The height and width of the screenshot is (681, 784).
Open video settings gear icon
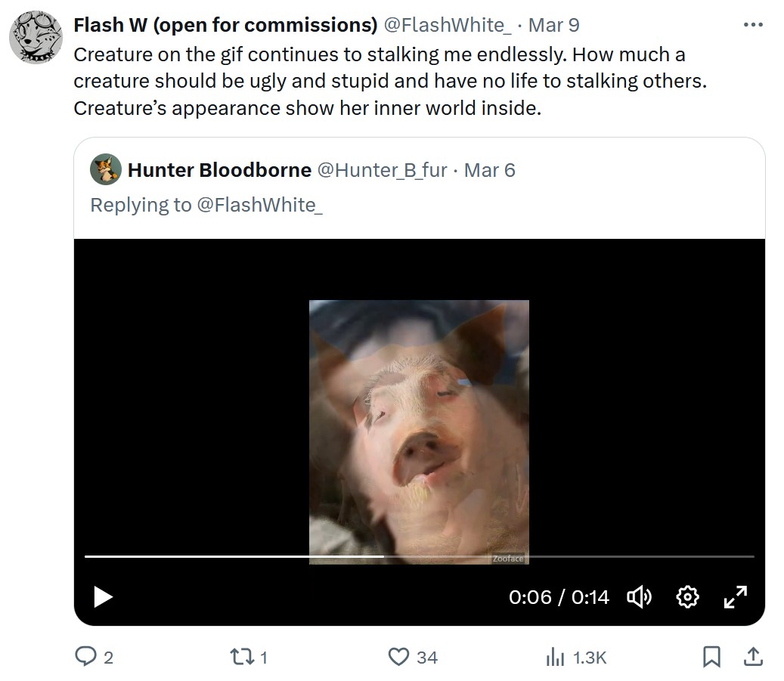pyautogui.click(x=687, y=596)
